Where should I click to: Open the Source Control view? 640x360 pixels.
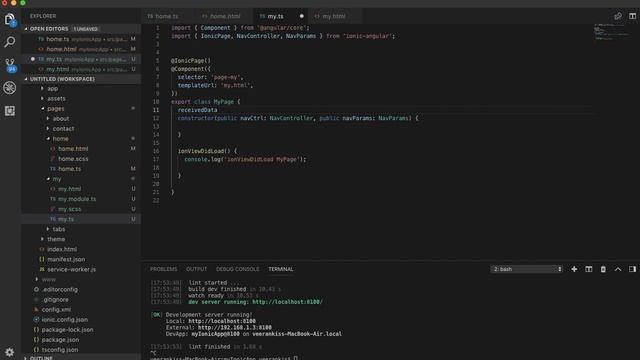point(10,64)
